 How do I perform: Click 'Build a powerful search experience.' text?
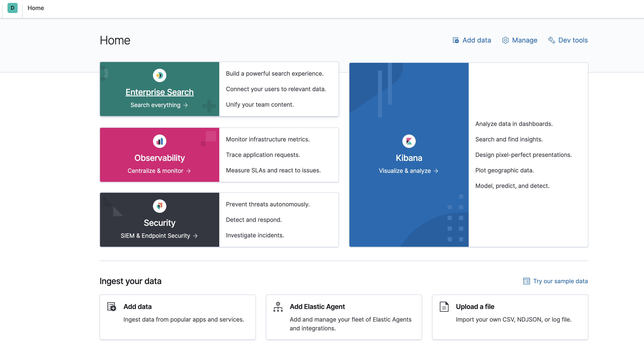click(275, 74)
